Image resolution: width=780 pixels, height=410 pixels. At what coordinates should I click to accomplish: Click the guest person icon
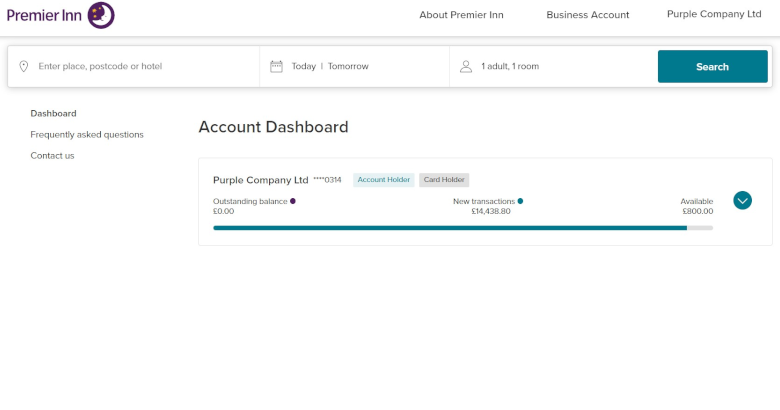tap(466, 67)
